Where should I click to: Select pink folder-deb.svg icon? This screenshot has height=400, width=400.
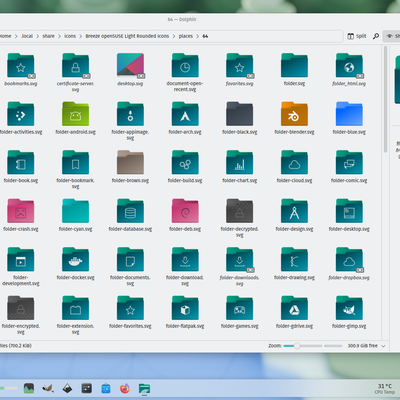185,211
